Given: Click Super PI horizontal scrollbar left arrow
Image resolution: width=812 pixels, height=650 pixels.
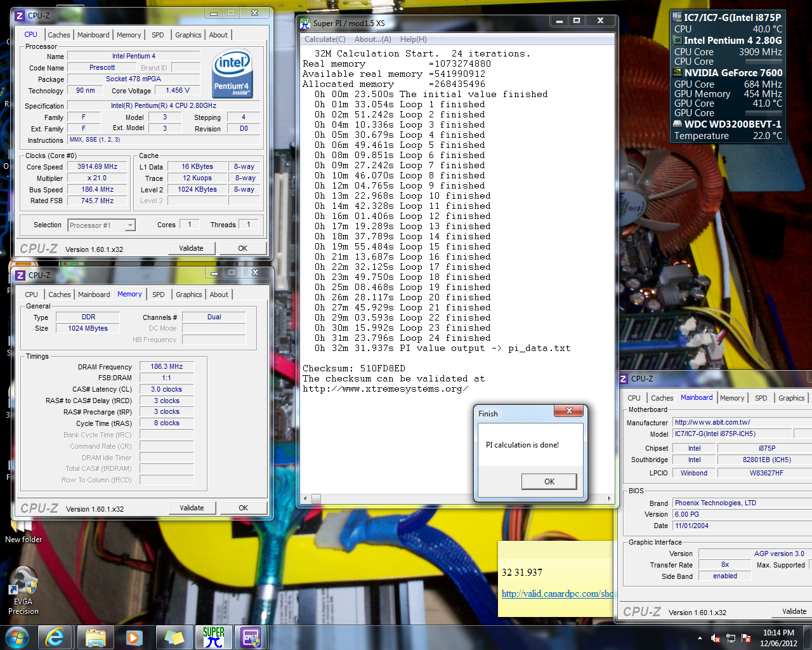Looking at the screenshot, I should [x=306, y=498].
